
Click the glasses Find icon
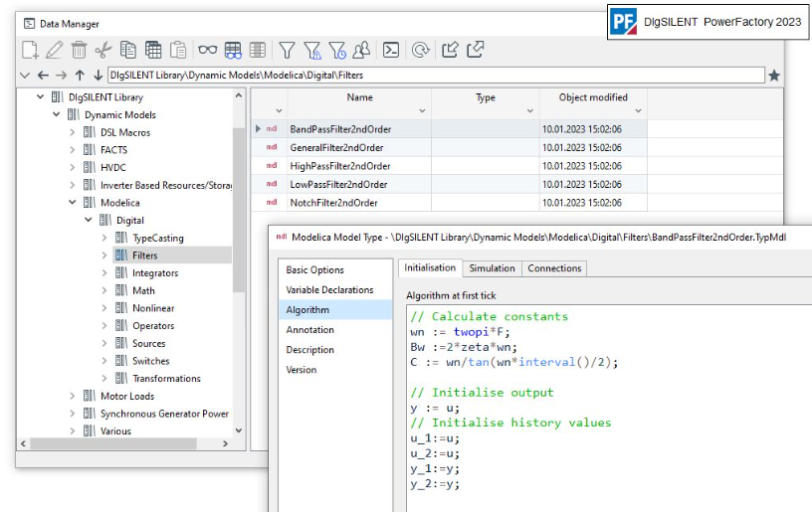tap(208, 50)
